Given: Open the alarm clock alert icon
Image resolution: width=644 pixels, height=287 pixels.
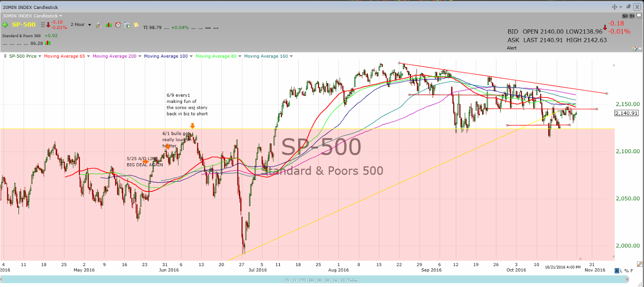Looking at the screenshot, I should click(118, 25).
